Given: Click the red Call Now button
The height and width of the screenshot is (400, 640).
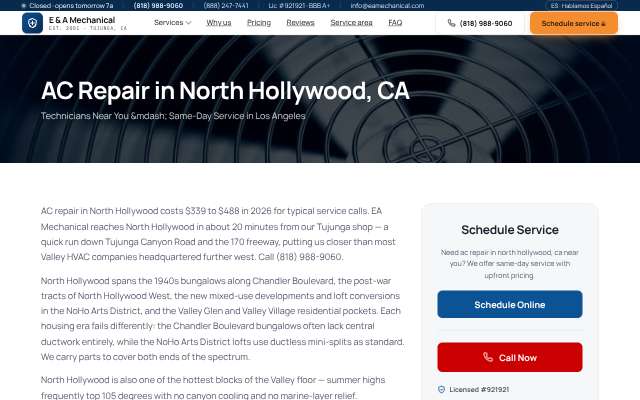Looking at the screenshot, I should coord(510,358).
